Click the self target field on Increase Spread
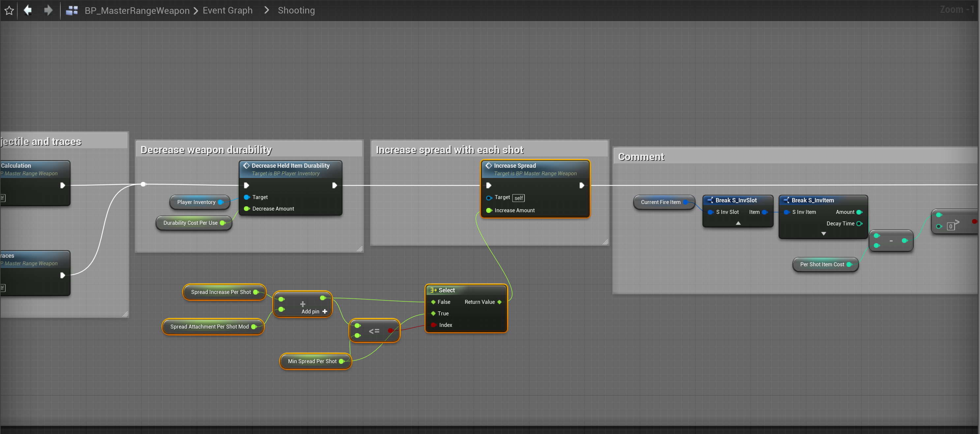 [x=519, y=198]
